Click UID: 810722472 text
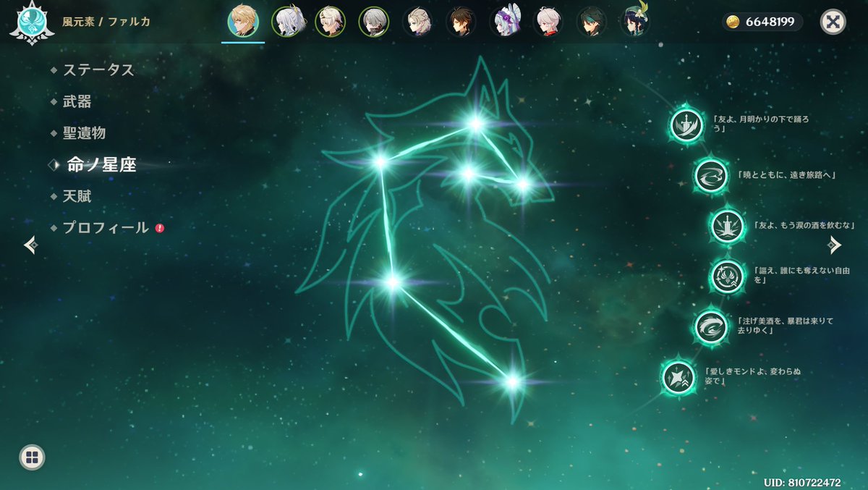The image size is (868, 490). click(802, 481)
